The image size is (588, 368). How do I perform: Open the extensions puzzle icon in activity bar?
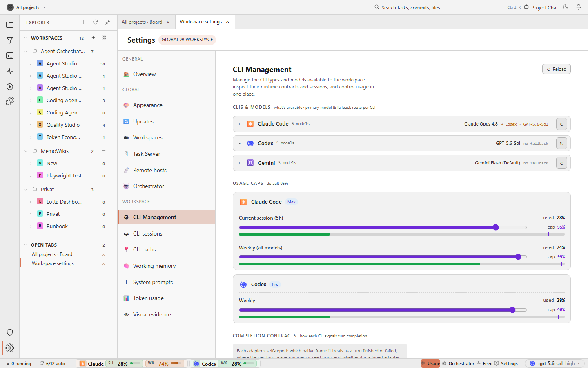10,101
